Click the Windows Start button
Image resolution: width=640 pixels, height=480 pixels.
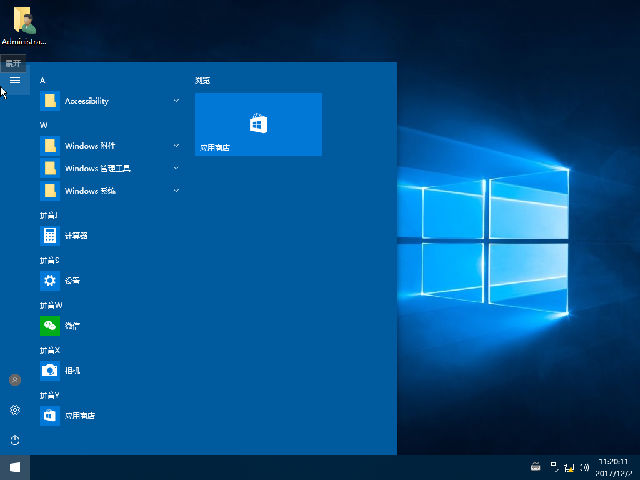pyautogui.click(x=15, y=467)
